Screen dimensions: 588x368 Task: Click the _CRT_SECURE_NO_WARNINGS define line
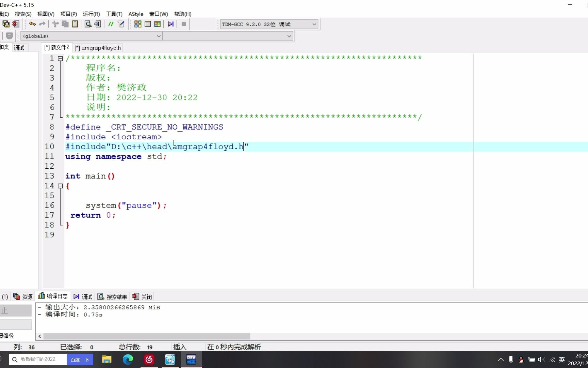tap(144, 127)
